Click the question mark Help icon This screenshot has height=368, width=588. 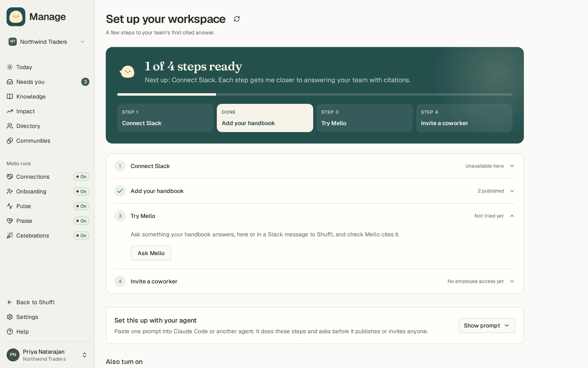(10, 332)
